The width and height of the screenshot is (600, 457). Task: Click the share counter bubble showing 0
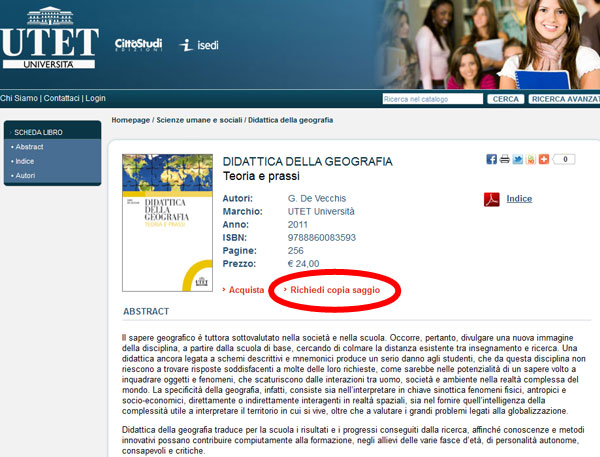pos(564,159)
